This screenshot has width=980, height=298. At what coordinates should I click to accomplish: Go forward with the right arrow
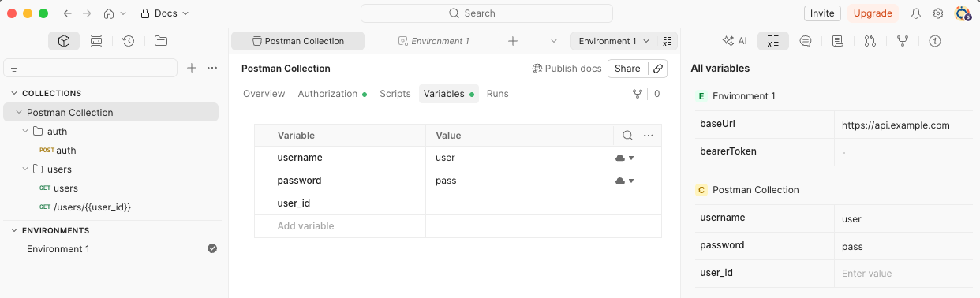88,13
